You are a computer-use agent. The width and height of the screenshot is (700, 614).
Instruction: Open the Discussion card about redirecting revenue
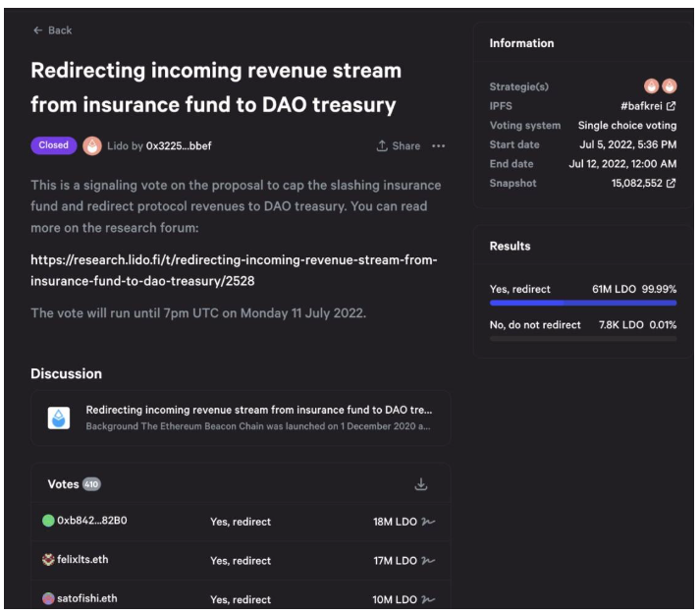point(241,418)
